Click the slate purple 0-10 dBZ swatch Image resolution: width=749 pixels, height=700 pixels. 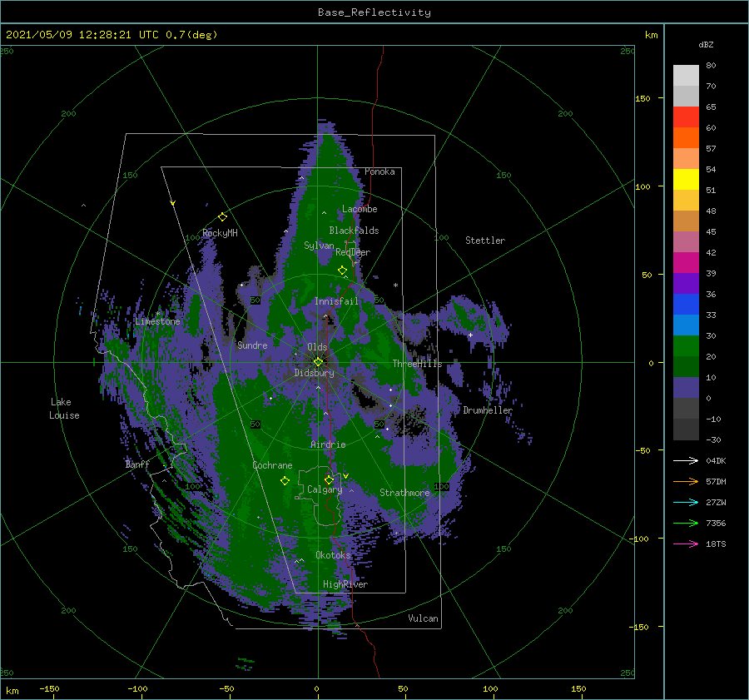(x=686, y=388)
